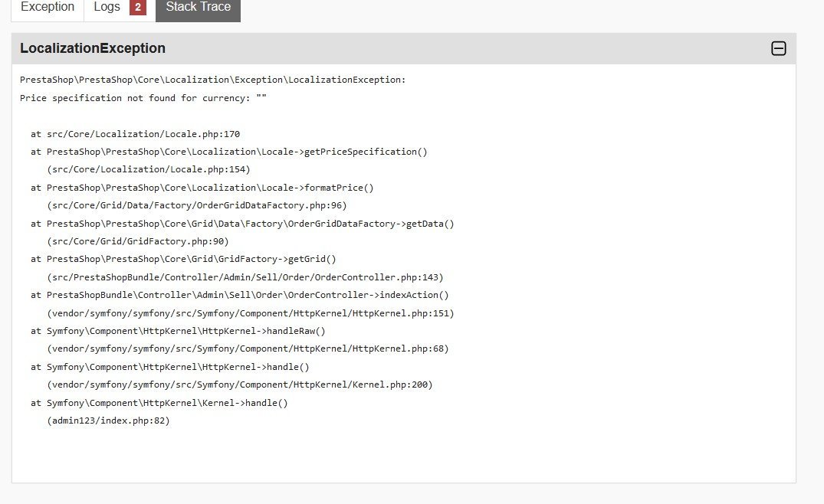Click the red Logs count badge 2
The width and height of the screenshot is (824, 504).
pyautogui.click(x=138, y=8)
